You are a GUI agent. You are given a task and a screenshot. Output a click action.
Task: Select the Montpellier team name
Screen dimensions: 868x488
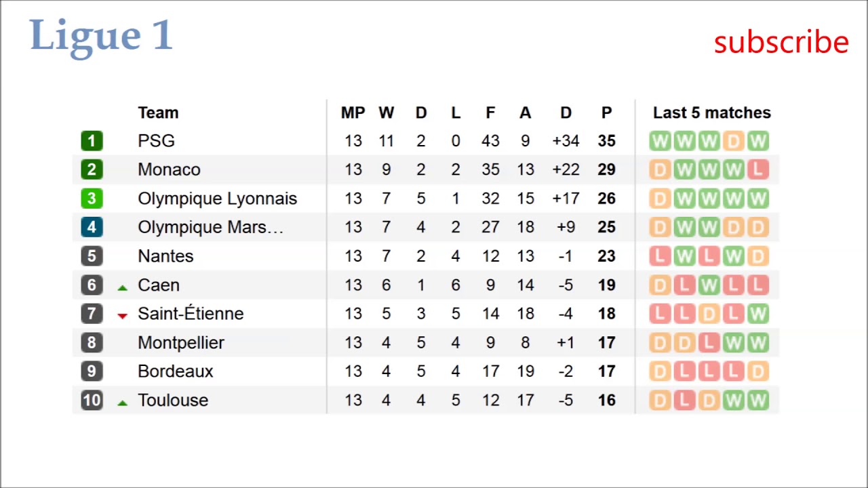180,343
